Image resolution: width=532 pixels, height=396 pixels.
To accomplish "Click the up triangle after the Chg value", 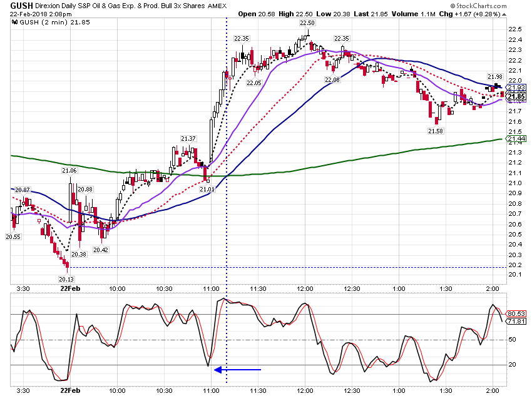I will coord(504,14).
